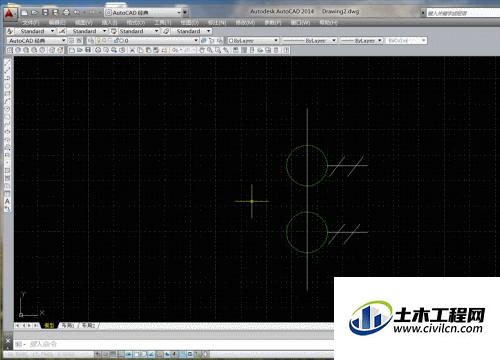Click the Open icon in quick access toolbar
500x360 pixels.
pyautogui.click(x=35, y=13)
